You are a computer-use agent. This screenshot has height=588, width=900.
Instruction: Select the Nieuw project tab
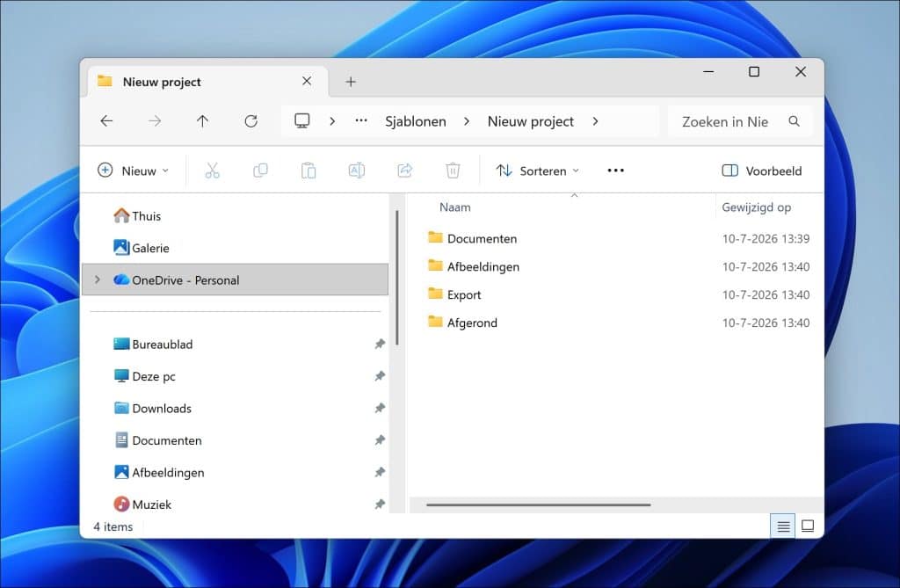[207, 82]
